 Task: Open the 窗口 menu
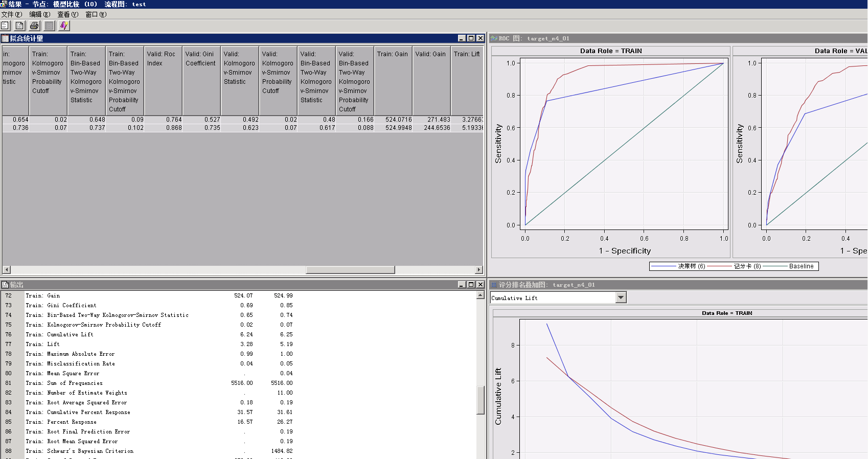(x=96, y=14)
